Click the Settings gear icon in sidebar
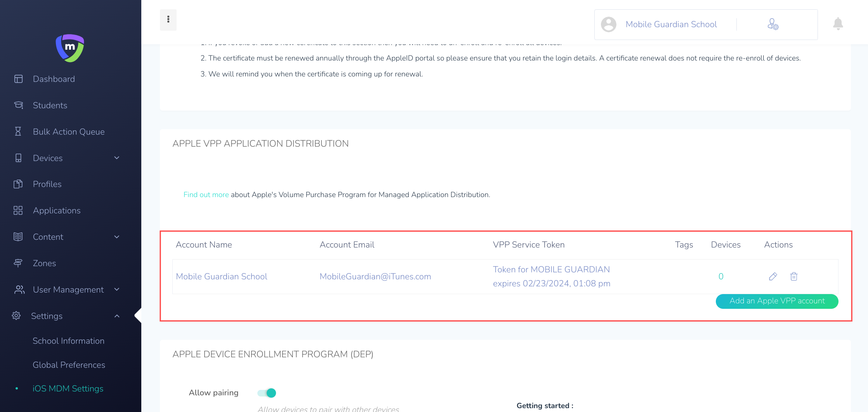Screen dimensions: 868x412 (x=16, y=316)
